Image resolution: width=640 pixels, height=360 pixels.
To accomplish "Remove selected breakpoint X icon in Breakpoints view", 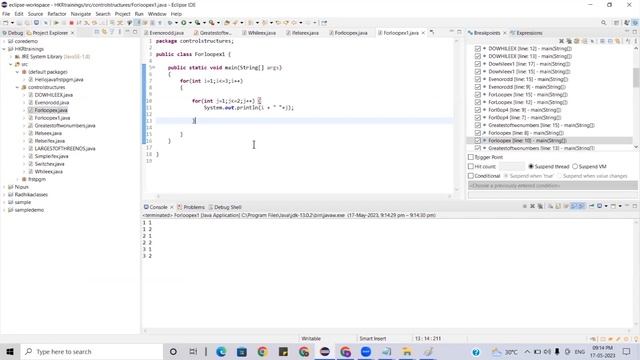I will [x=561, y=41].
